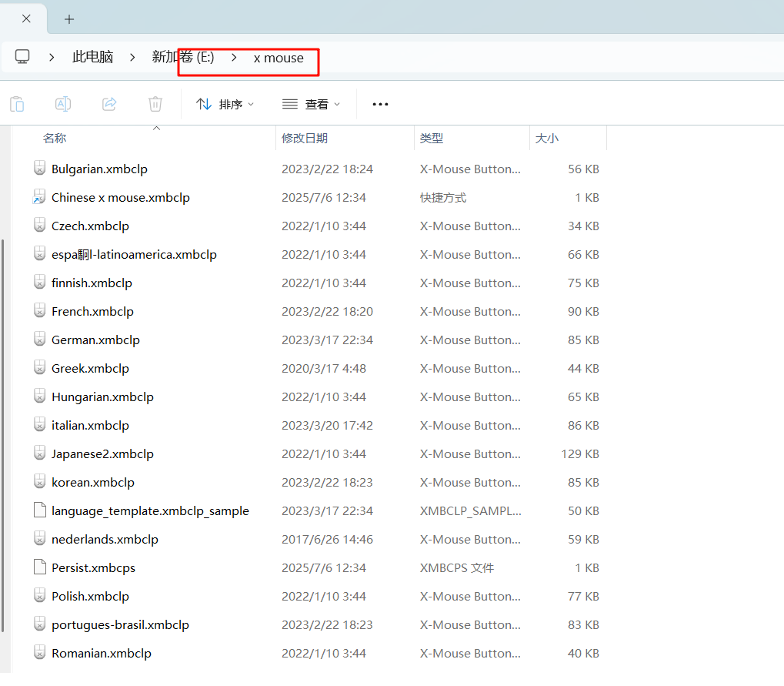Image resolution: width=784 pixels, height=686 pixels.
Task: Select file name italian.xmbclp
Action: [x=90, y=426]
